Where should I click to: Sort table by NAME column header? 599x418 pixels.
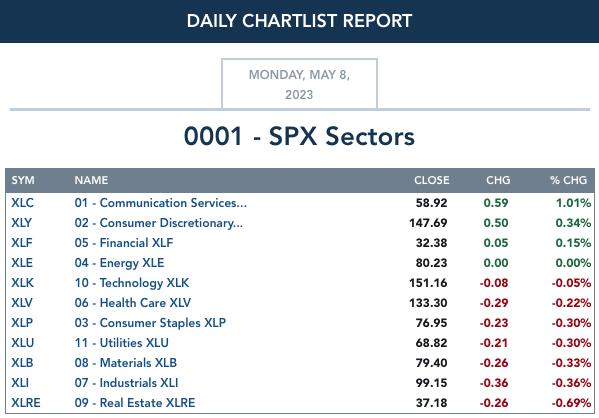(91, 180)
